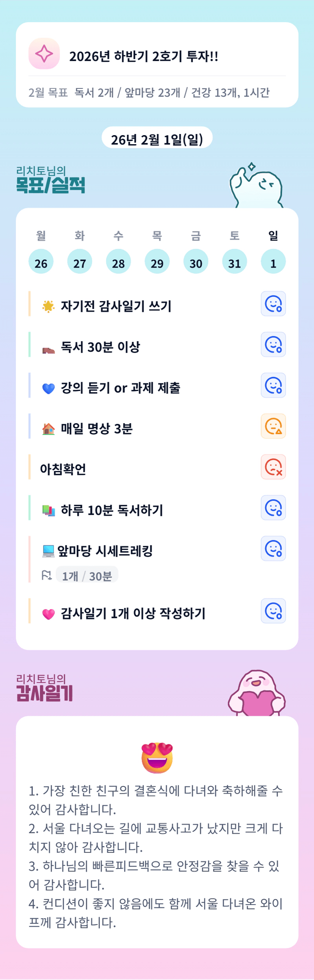Click the 2월 목표 summary line

click(149, 93)
